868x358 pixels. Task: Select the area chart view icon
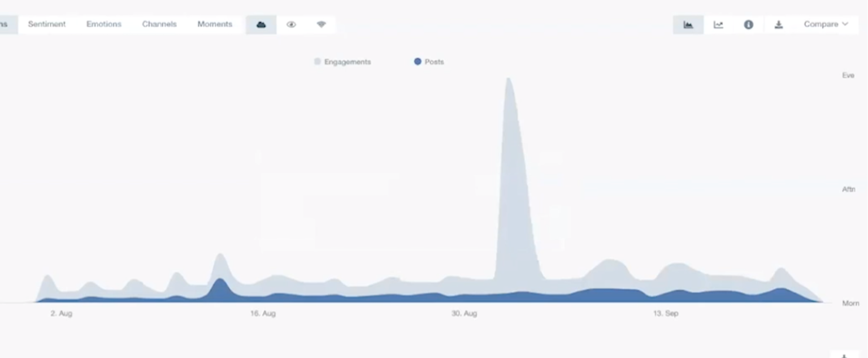(688, 25)
